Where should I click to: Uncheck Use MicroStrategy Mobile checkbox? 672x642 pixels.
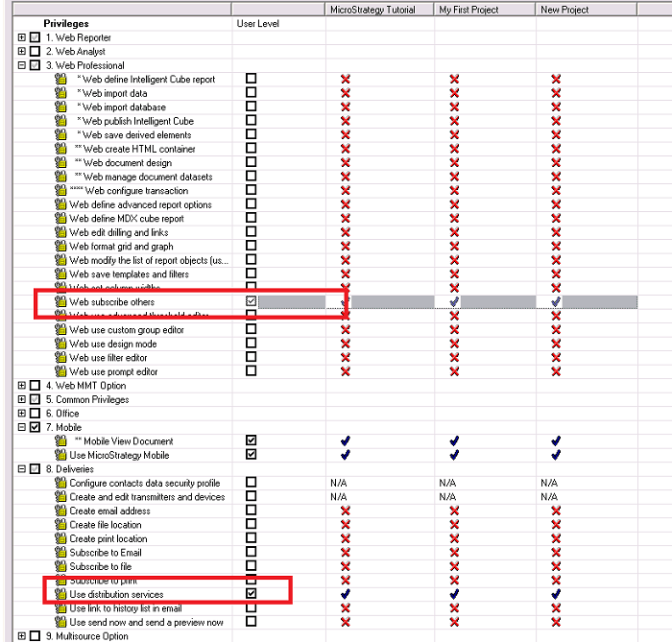coord(252,455)
